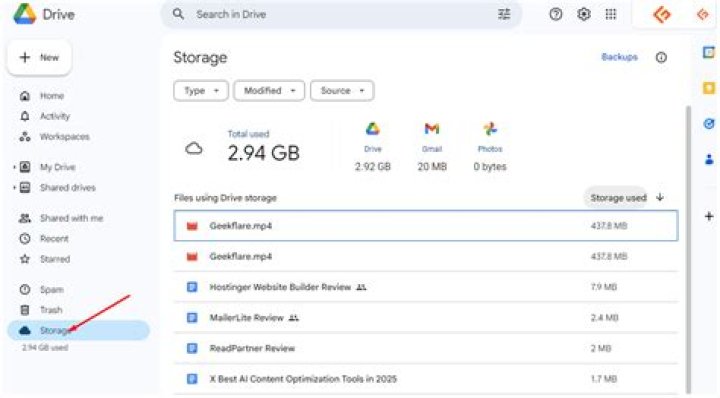The width and height of the screenshot is (720, 398).
Task: Click the 20 MB Gmail usage value
Action: [432, 167]
